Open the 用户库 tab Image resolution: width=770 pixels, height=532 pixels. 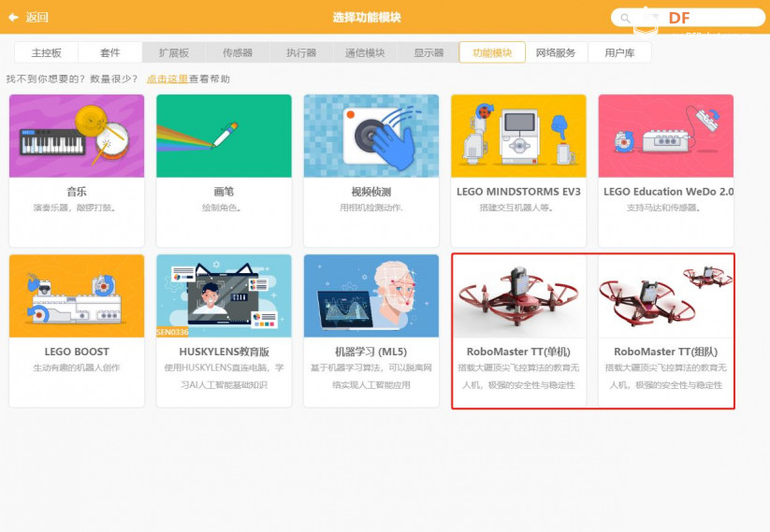pos(619,52)
